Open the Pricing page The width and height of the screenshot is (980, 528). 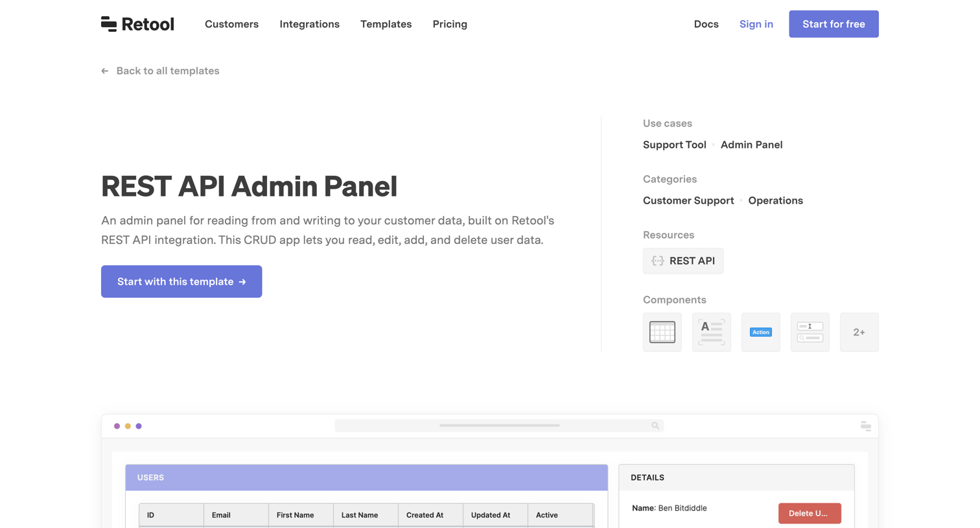450,24
